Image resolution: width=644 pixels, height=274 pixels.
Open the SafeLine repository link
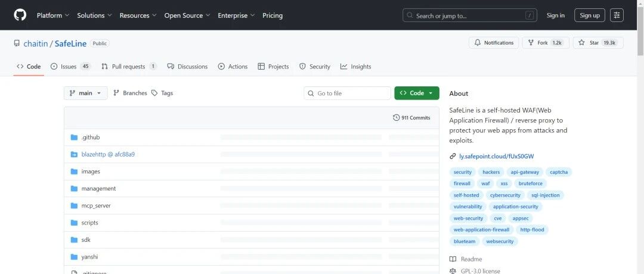click(70, 43)
